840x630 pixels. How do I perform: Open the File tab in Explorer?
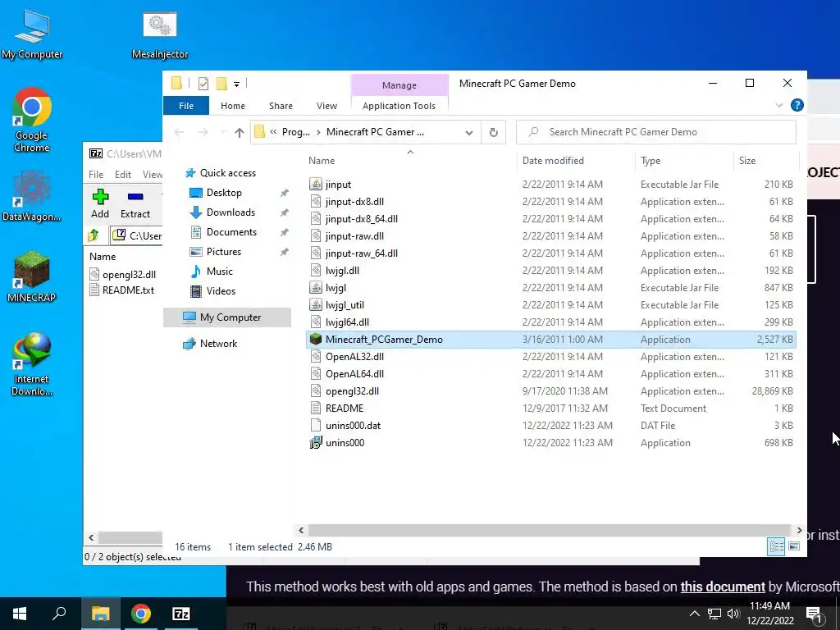(x=186, y=106)
